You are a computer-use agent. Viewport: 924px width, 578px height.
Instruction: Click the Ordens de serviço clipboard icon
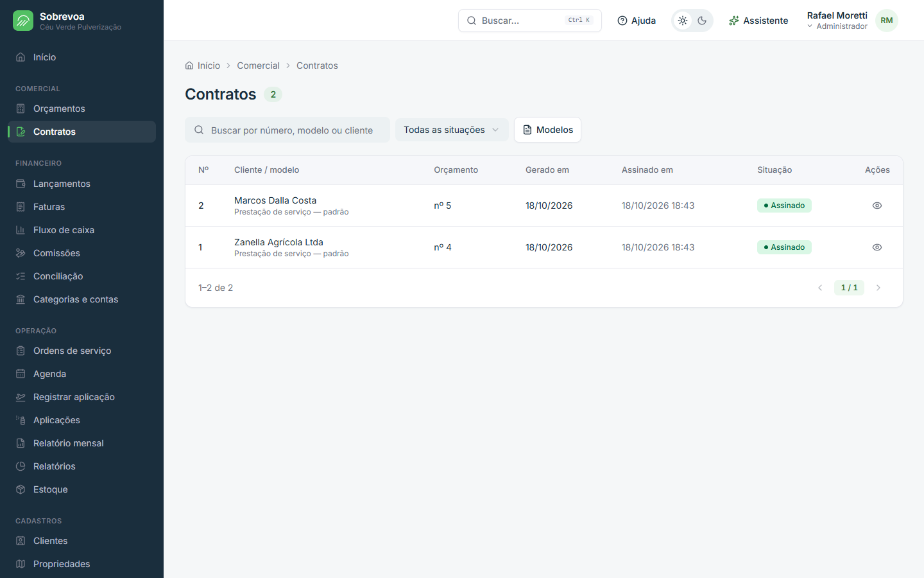pos(21,351)
